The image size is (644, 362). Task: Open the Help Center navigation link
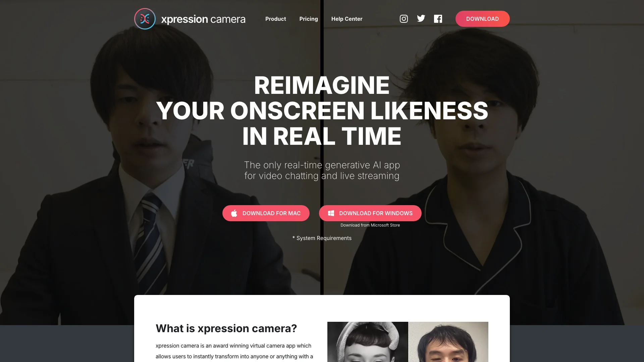point(347,18)
